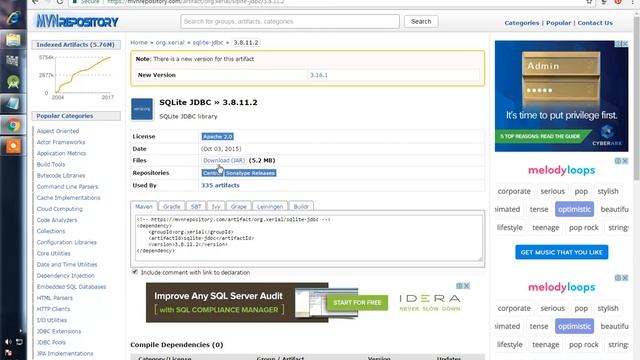Click inside the Maven dependency snippet box
This screenshot has width=640, height=360.
308,238
